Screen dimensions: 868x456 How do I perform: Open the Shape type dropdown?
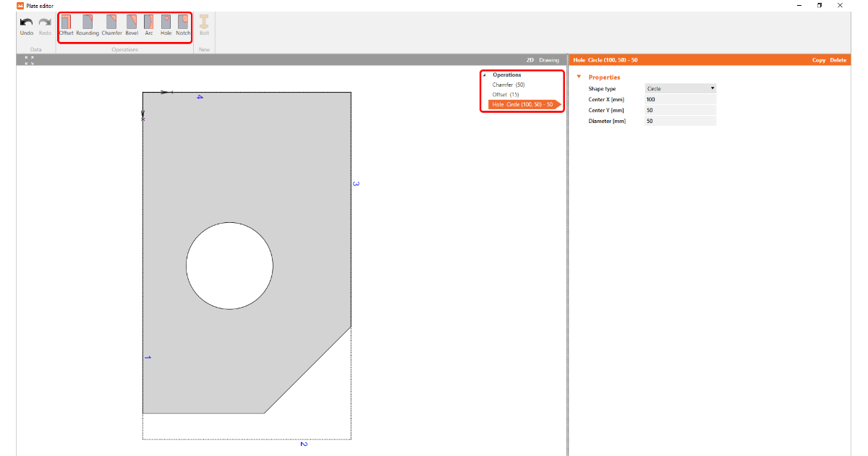[680, 88]
